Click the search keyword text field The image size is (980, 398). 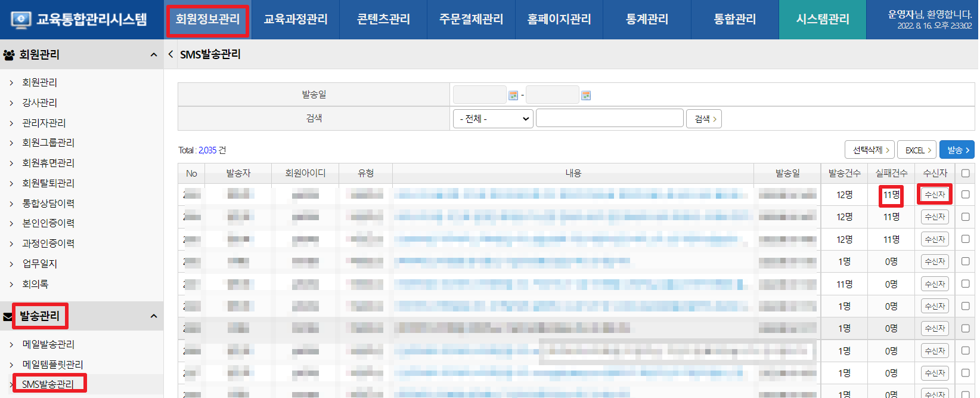point(609,118)
